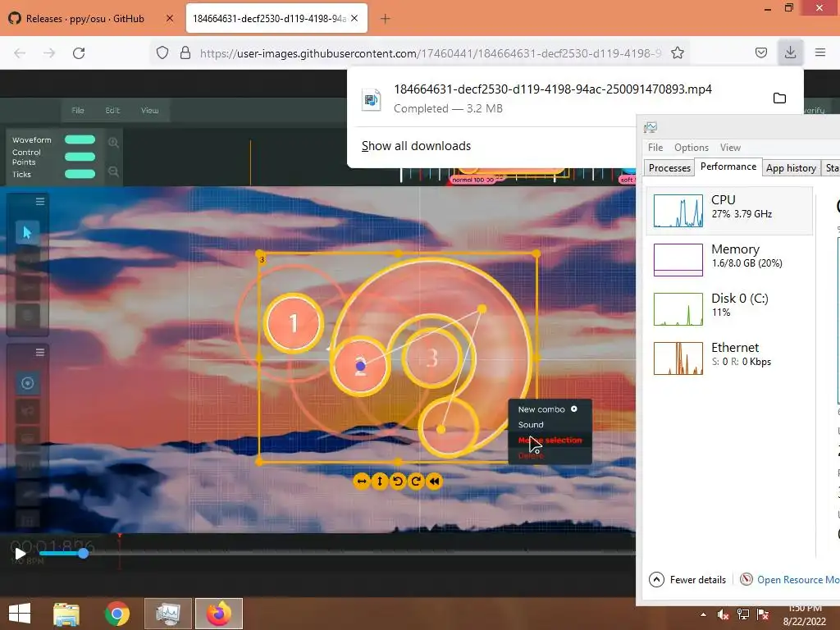This screenshot has height=630, width=840.
Task: Go forward to the next page
Action: pos(49,52)
